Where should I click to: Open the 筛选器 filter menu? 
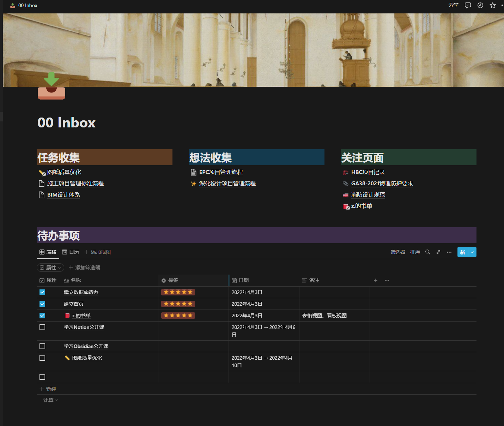tap(398, 252)
